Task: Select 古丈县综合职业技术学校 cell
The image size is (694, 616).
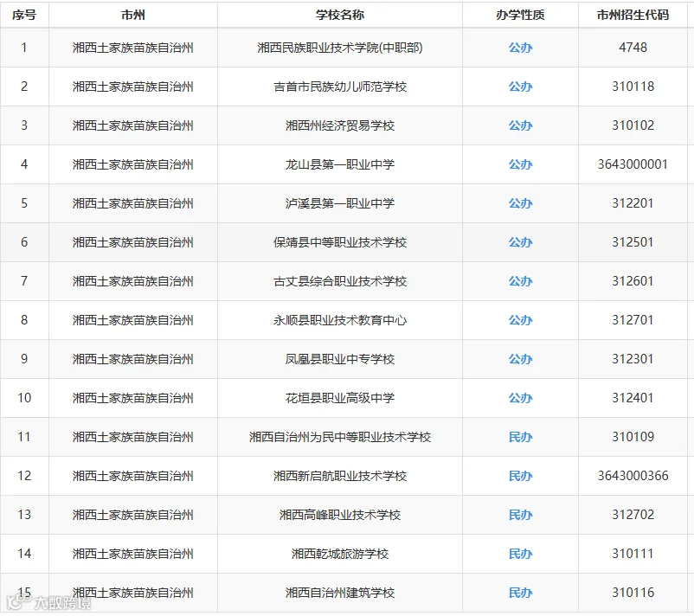Action: pyautogui.click(x=340, y=281)
